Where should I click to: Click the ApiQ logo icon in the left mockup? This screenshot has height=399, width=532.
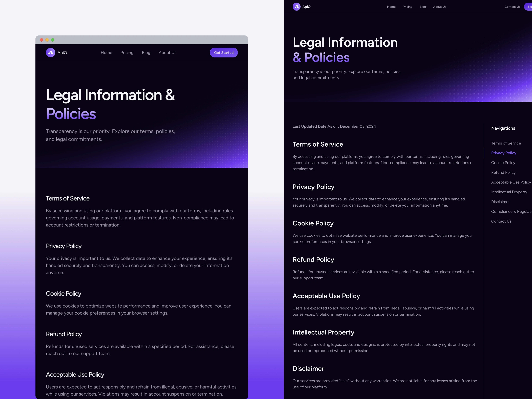(x=51, y=52)
